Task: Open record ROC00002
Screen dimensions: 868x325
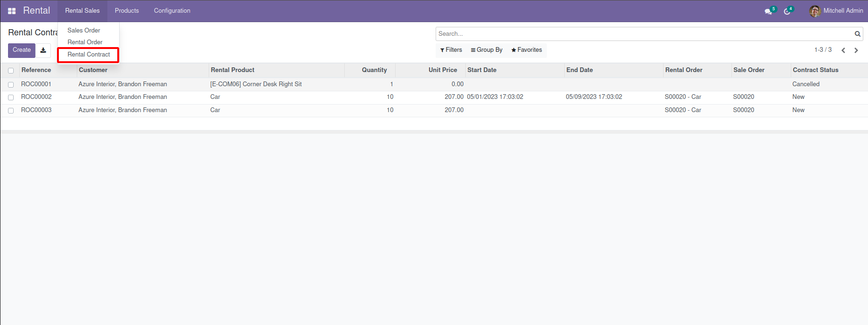Action: click(x=36, y=97)
